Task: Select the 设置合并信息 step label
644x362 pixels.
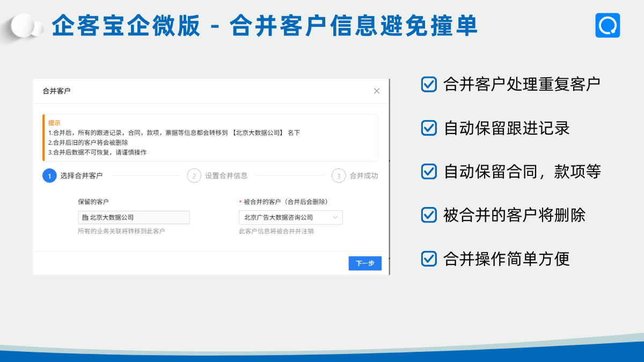Action: point(226,176)
